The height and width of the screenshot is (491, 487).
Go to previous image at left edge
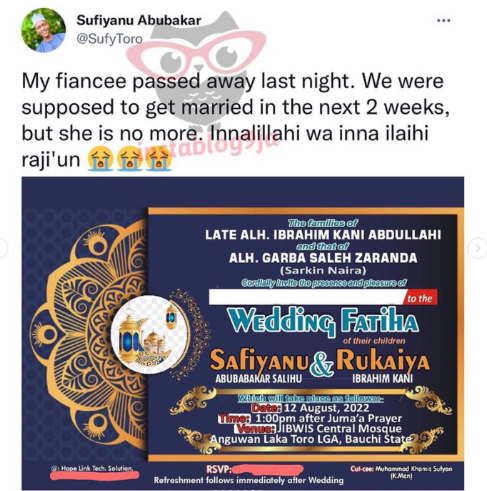pyautogui.click(x=3, y=248)
